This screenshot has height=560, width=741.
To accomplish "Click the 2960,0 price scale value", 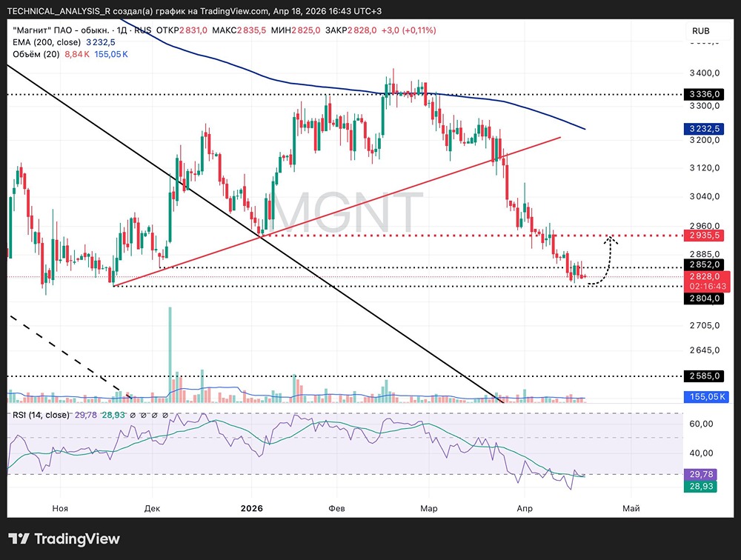I will [705, 225].
